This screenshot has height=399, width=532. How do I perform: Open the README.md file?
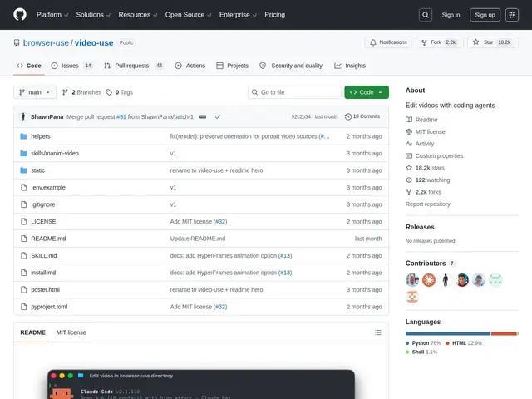tap(48, 239)
